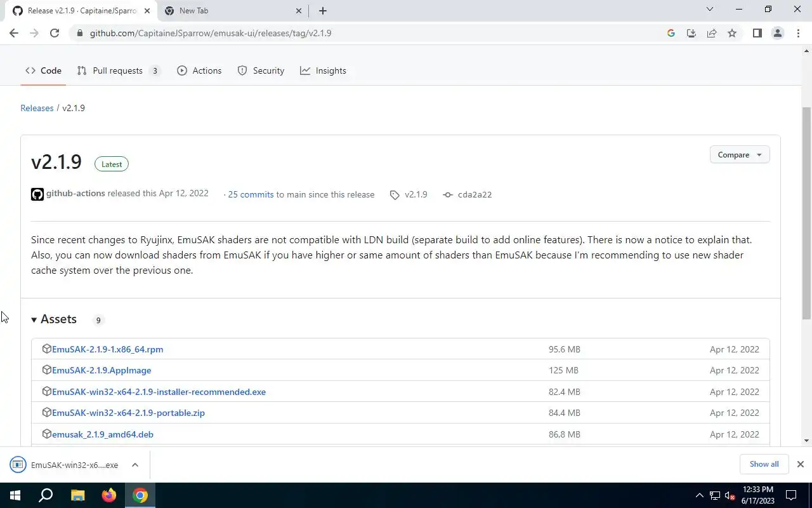Screen dimensions: 812x508
Task: Open Chrome three-dot menu
Action: pyautogui.click(x=798, y=33)
